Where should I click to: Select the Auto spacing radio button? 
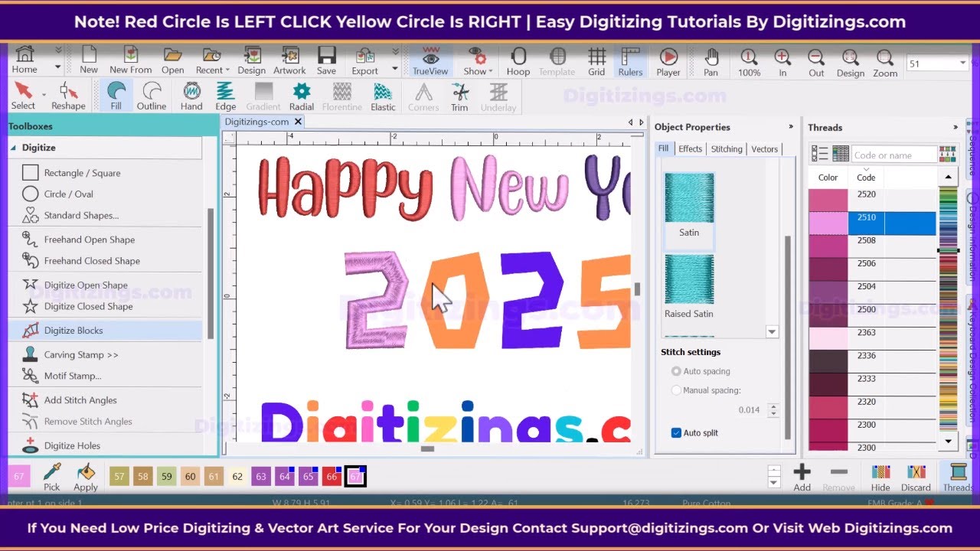click(676, 371)
